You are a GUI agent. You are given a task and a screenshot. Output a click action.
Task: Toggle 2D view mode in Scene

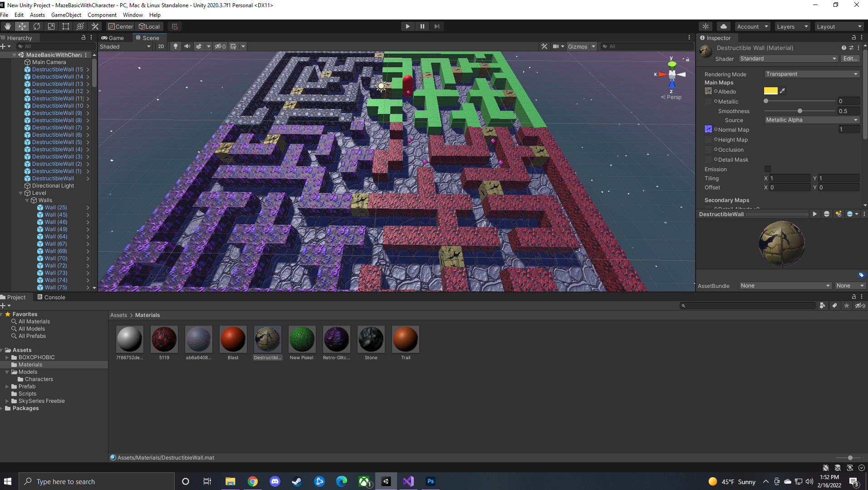click(161, 46)
